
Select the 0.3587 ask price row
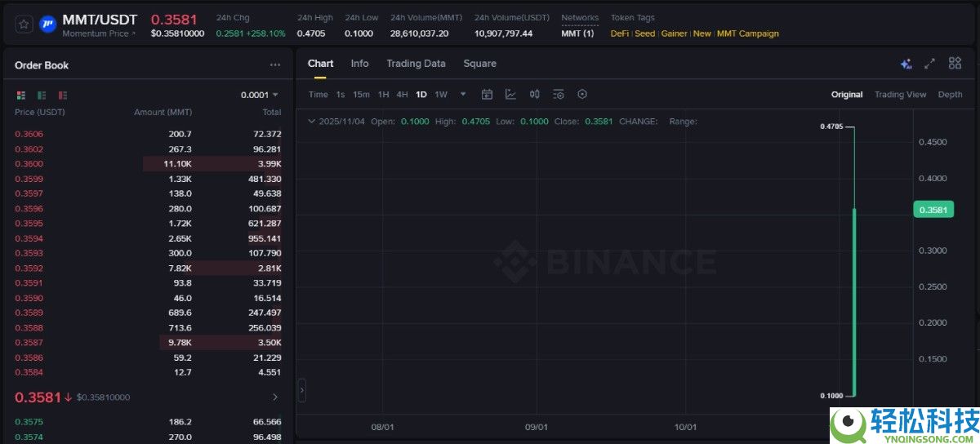[x=148, y=343]
